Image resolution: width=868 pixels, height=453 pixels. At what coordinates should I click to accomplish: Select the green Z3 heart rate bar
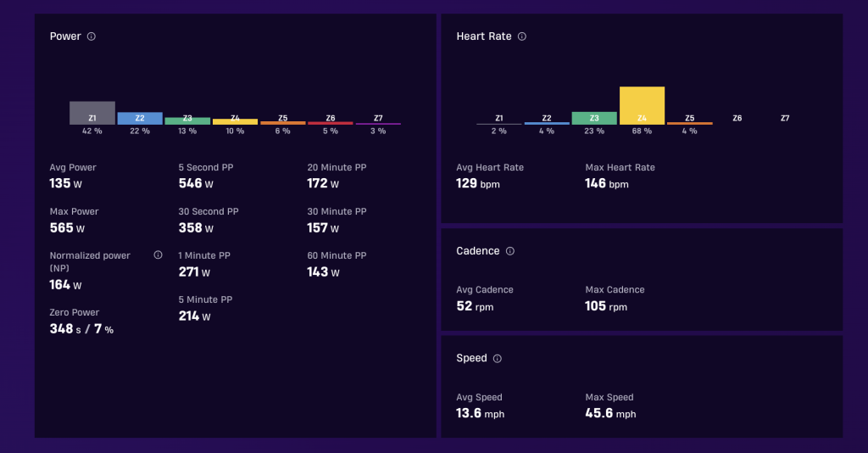click(594, 118)
